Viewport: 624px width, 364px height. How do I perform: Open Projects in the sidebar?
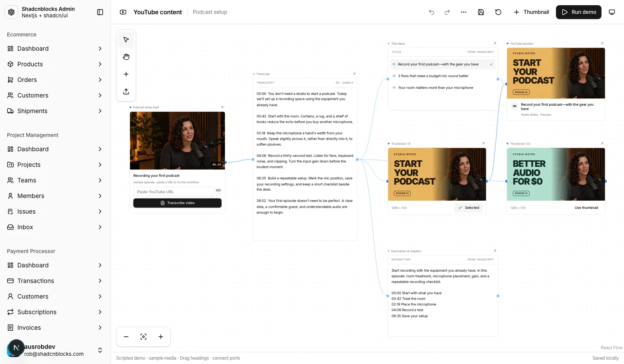(55, 165)
